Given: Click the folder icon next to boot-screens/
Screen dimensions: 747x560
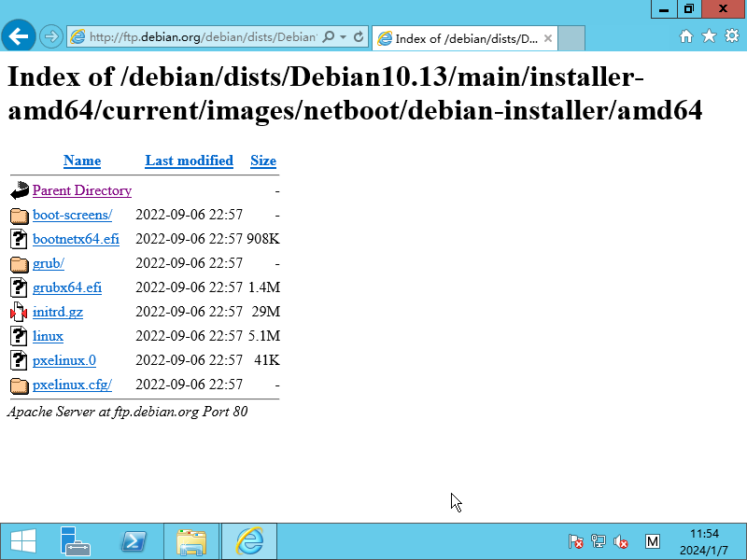Looking at the screenshot, I should (x=19, y=216).
